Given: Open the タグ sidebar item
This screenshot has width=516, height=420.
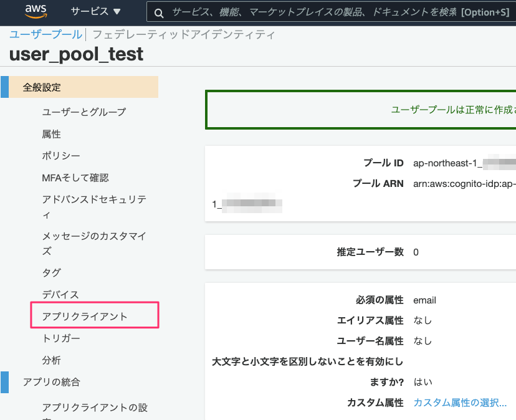Looking at the screenshot, I should (51, 272).
